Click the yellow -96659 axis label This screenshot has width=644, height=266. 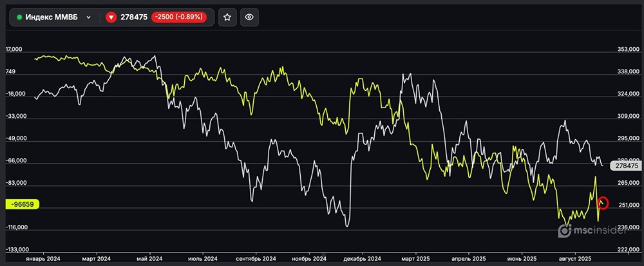click(23, 204)
